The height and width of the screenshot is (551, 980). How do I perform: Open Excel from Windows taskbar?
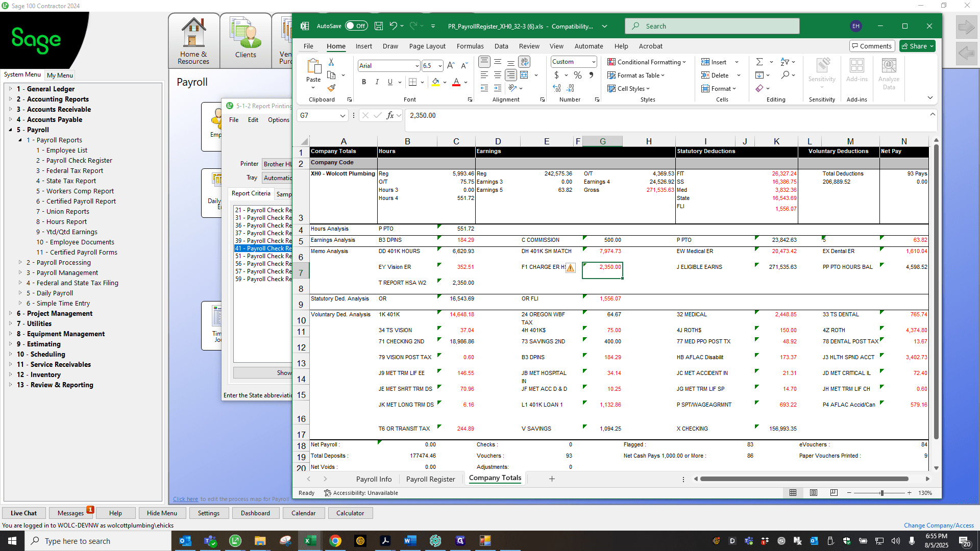pos(310,541)
